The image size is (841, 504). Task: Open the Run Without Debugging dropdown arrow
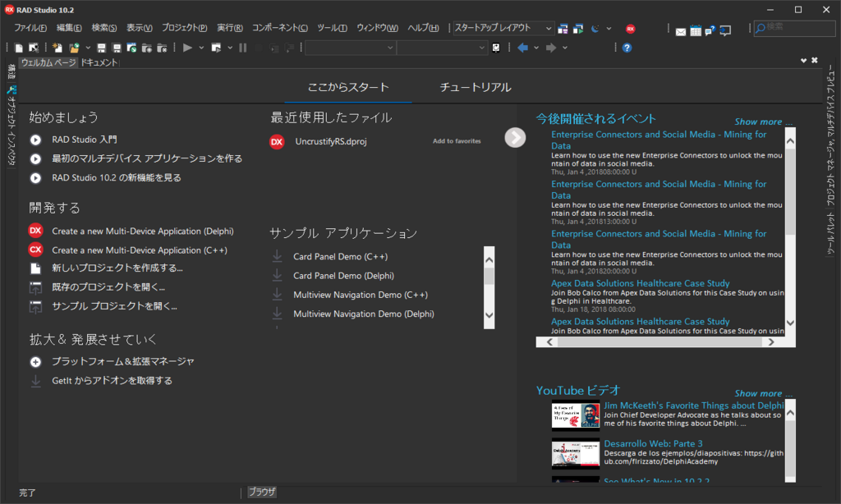click(230, 48)
